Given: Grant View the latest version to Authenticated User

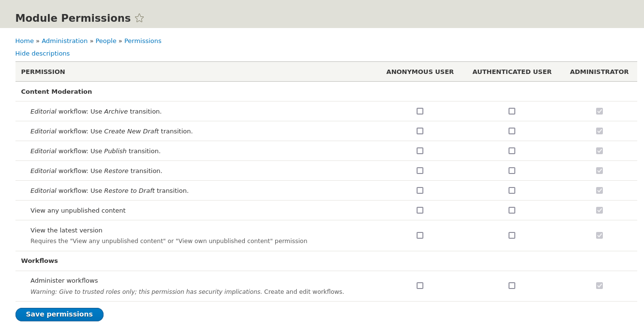Looking at the screenshot, I should (x=512, y=235).
